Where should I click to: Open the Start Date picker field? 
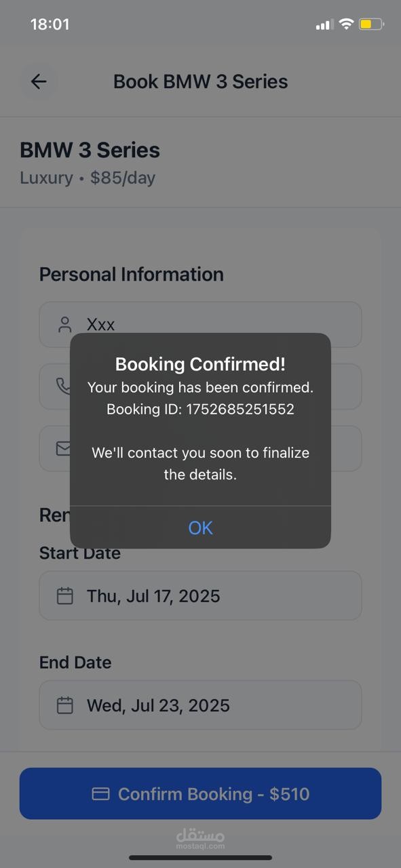pos(200,595)
